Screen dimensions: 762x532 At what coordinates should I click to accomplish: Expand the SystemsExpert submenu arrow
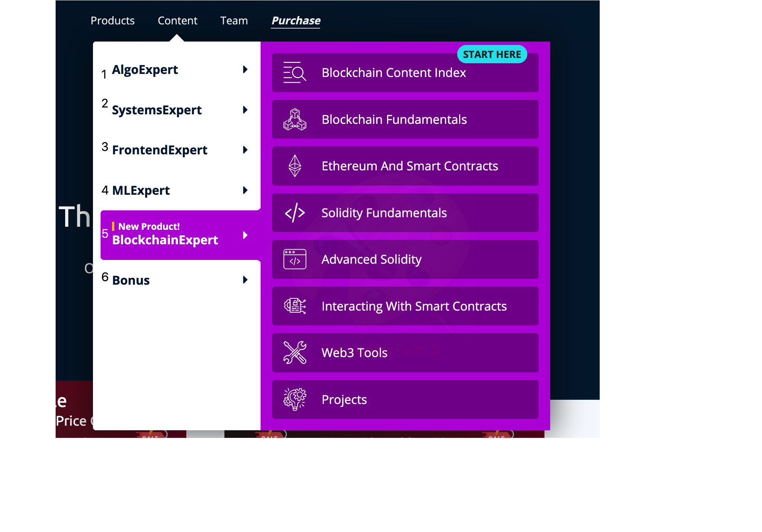coord(245,110)
